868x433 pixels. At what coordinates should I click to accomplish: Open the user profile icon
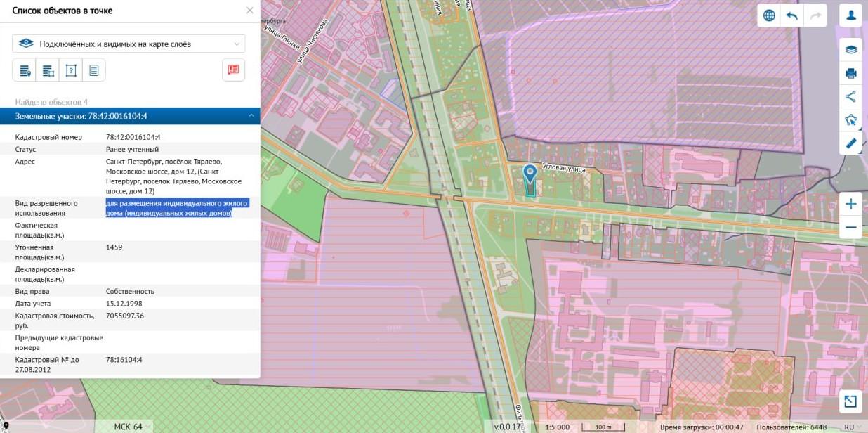(851, 15)
